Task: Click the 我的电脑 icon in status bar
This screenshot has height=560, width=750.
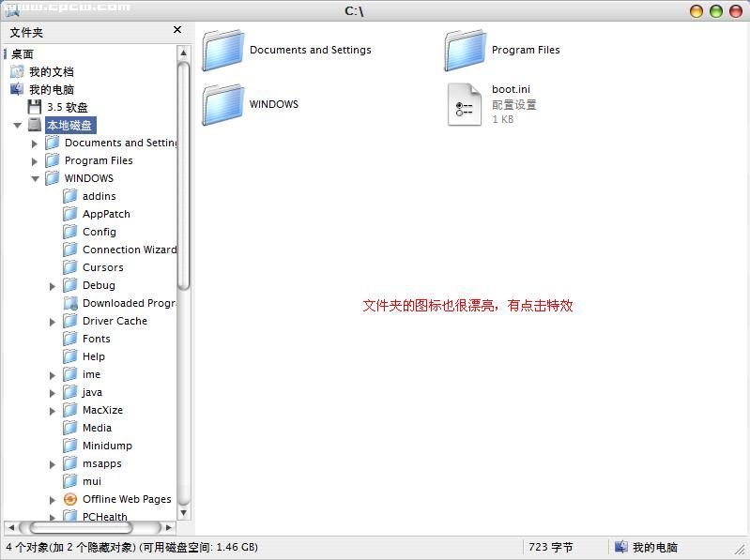Action: click(620, 547)
